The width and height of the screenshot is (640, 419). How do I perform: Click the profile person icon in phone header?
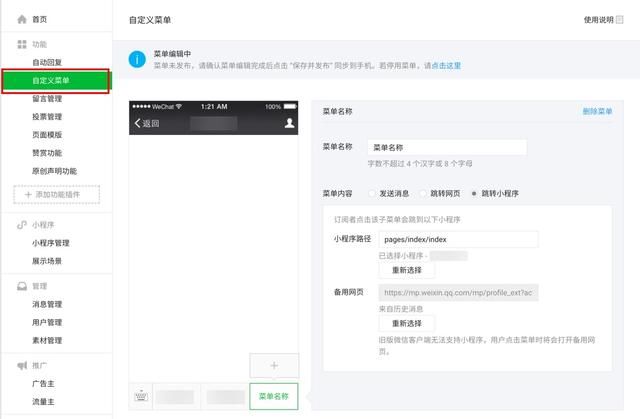click(289, 123)
